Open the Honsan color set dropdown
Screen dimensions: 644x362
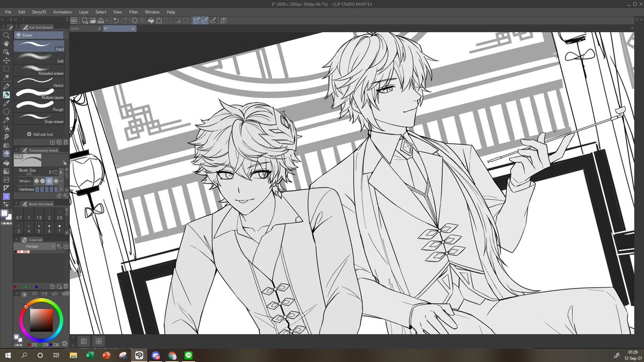(34, 246)
